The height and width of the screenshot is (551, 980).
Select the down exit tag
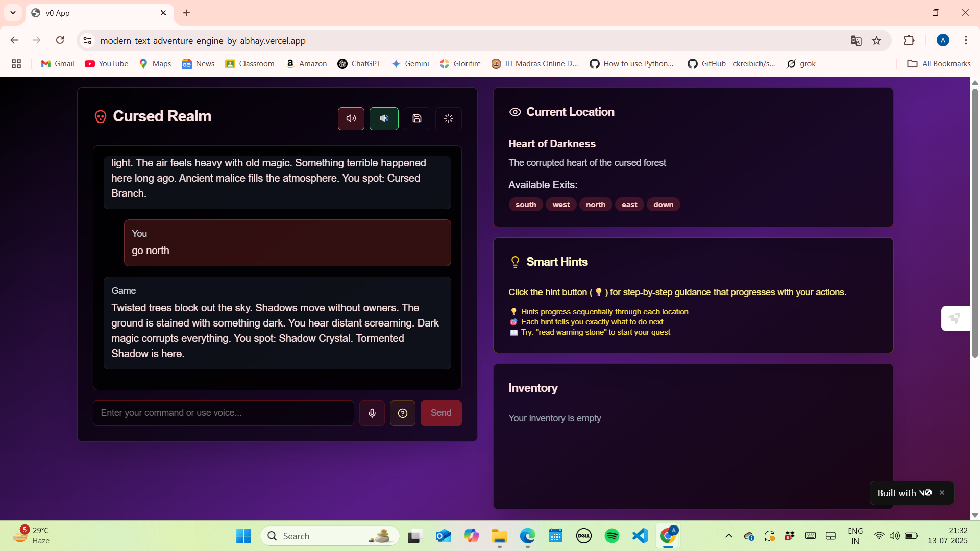pos(663,205)
